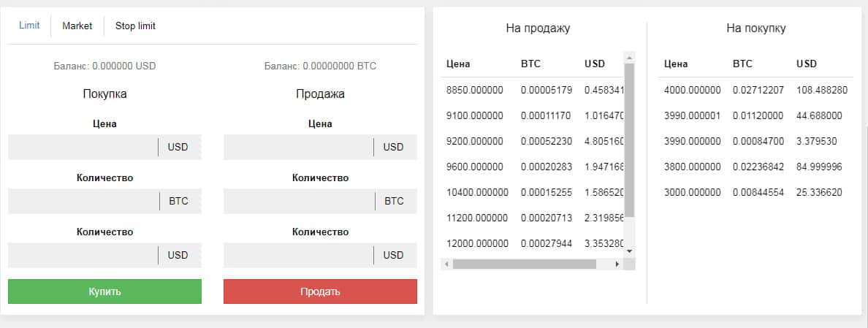Open the Market order tab
Screen dimensions: 868x328
(77, 26)
